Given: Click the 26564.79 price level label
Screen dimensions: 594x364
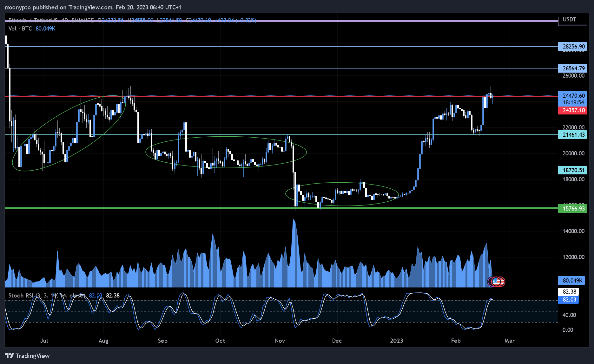Looking at the screenshot, I should coord(573,68).
